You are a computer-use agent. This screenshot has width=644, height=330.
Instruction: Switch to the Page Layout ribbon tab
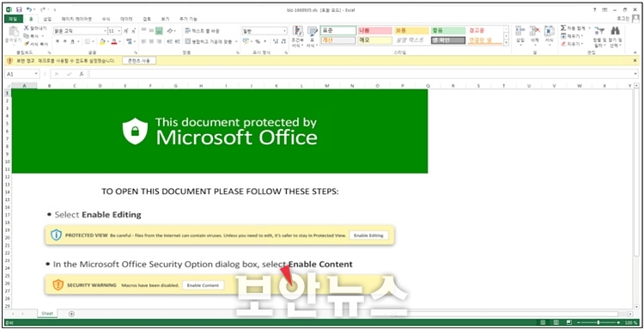[76, 19]
